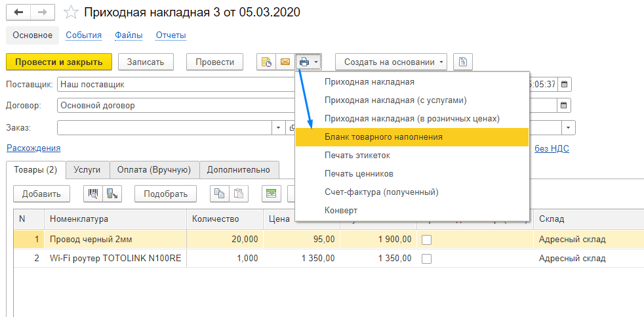This screenshot has width=644, height=317.
Task: Open the document schedule icon with clock
Action: 266,62
